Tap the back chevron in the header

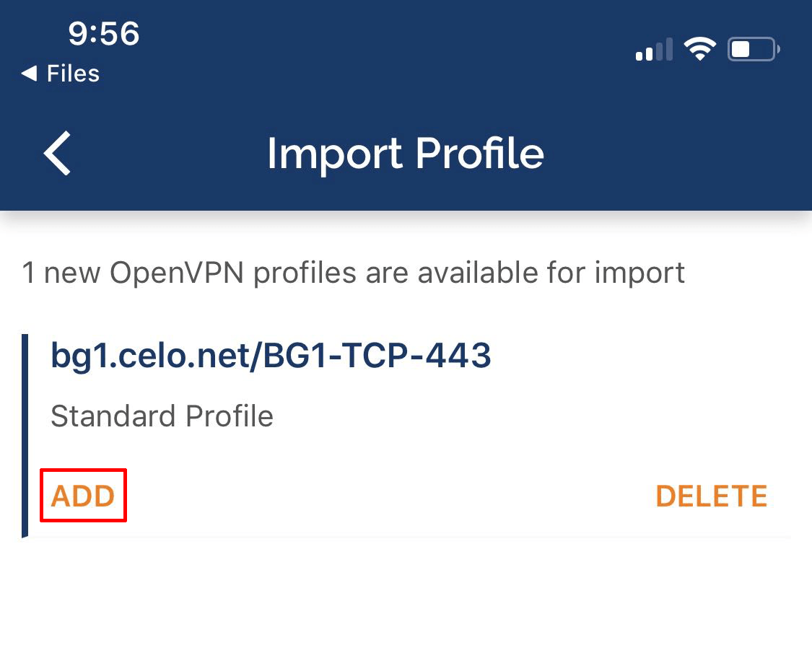pyautogui.click(x=57, y=153)
